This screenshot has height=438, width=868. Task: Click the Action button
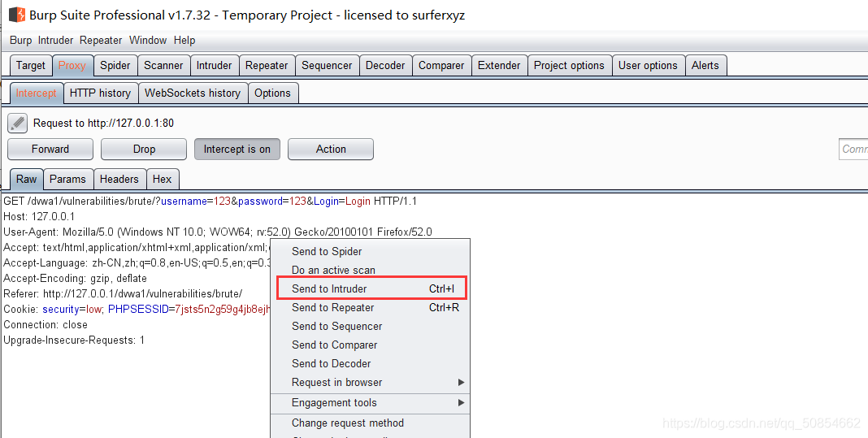[x=331, y=149]
